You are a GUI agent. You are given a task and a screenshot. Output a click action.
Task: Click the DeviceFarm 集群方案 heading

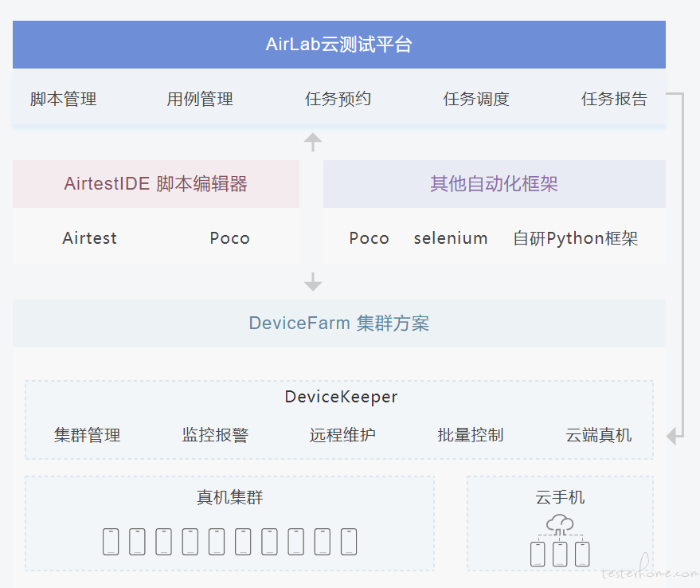tap(338, 323)
